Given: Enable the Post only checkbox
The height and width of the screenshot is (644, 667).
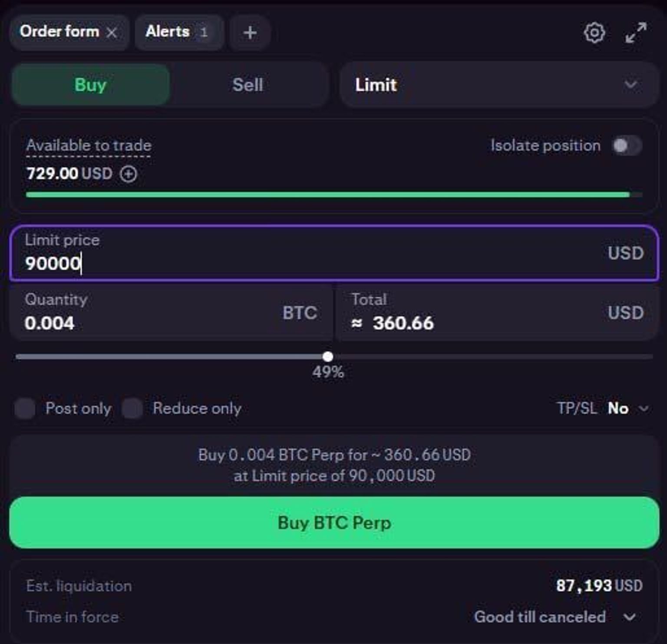Looking at the screenshot, I should tap(25, 408).
